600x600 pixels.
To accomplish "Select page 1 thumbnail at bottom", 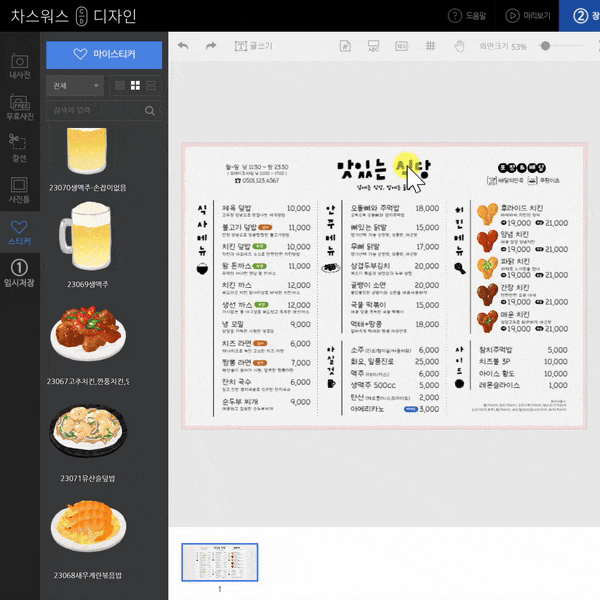I will point(220,562).
